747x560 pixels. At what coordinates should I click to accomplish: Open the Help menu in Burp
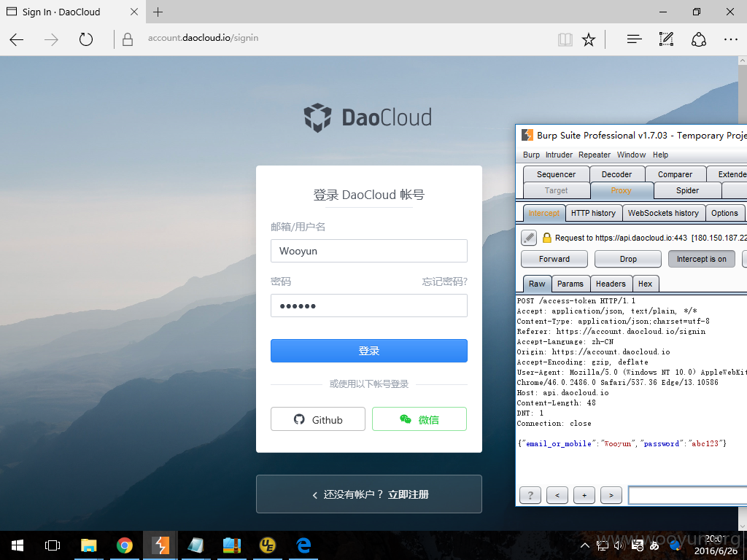pos(660,155)
